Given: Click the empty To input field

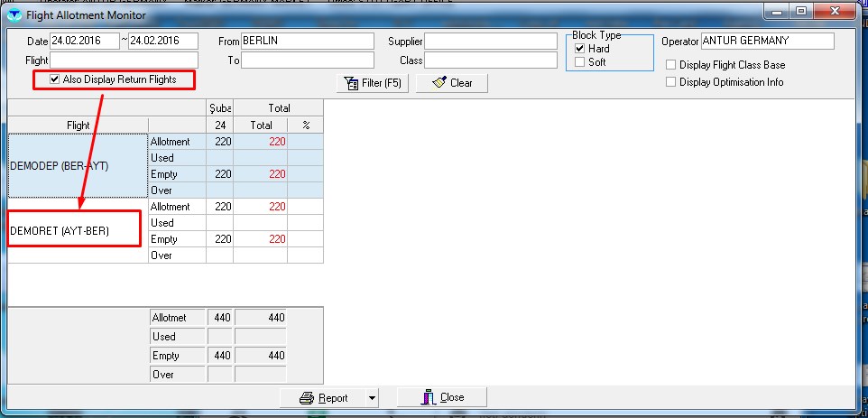Looking at the screenshot, I should click(307, 60).
